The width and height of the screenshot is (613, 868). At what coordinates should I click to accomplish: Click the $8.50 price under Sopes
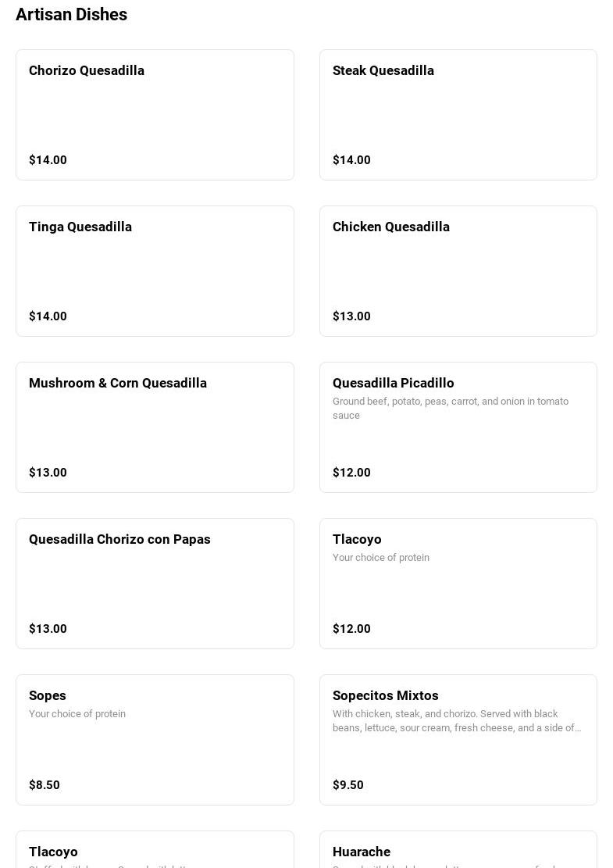pyautogui.click(x=45, y=785)
